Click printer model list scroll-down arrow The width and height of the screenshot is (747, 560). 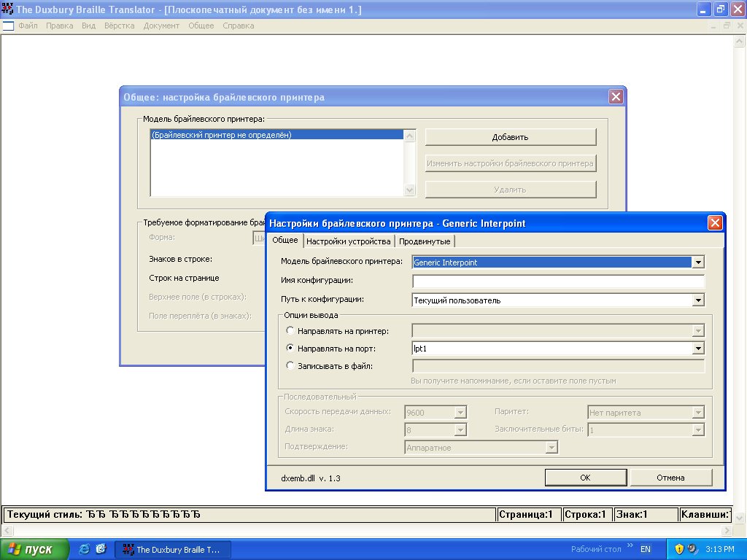[409, 190]
